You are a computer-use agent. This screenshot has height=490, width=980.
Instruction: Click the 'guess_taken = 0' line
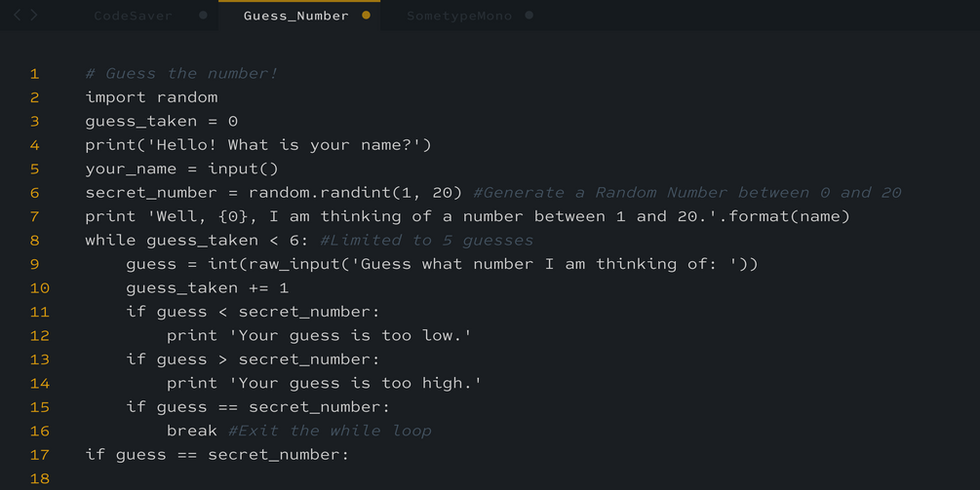coord(161,122)
